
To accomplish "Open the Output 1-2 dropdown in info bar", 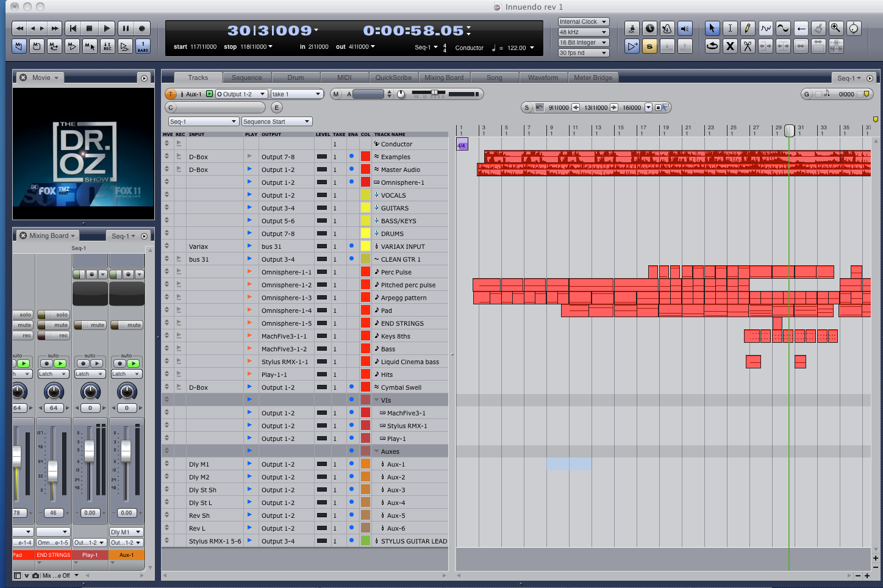I will click(x=241, y=94).
